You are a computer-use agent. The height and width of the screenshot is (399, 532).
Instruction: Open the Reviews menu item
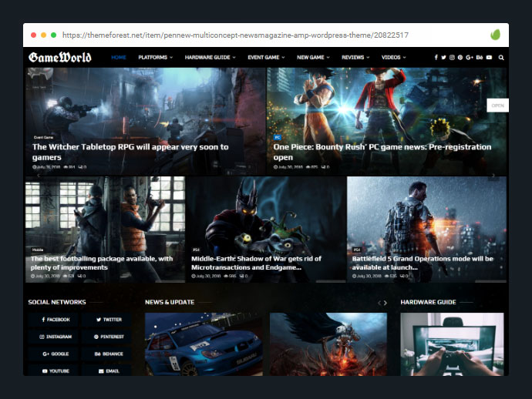[355, 58]
